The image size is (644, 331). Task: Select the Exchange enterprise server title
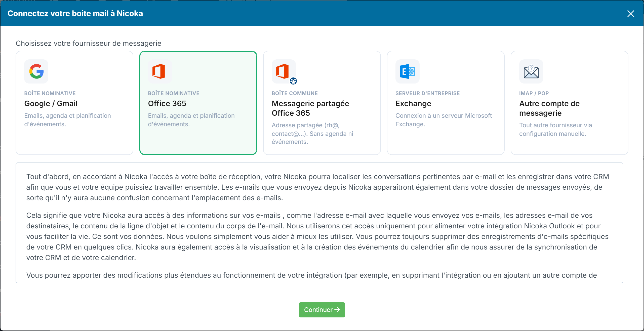[413, 103]
